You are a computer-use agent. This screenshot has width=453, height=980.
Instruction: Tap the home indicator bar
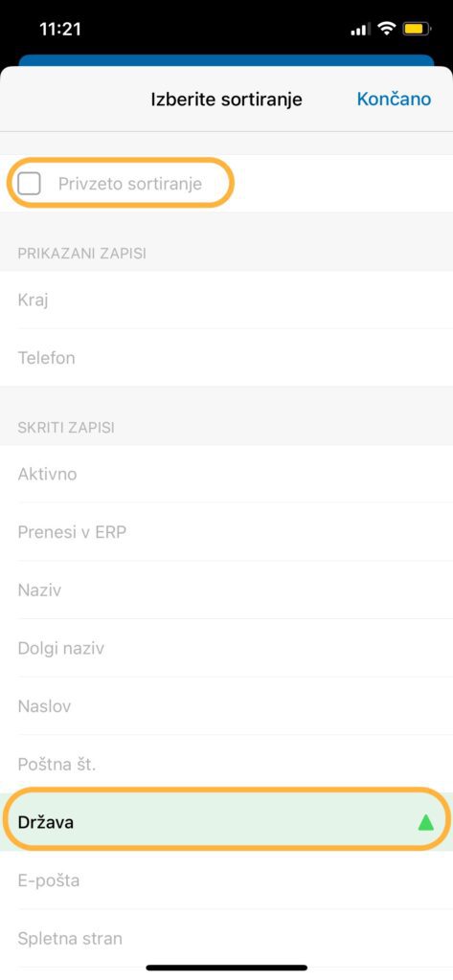click(226, 968)
